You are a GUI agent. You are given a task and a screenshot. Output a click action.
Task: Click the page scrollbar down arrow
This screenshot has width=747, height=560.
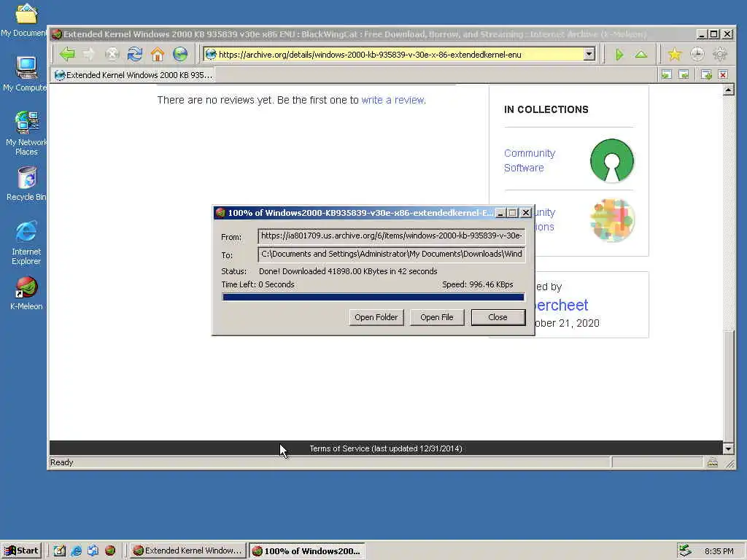click(x=728, y=448)
